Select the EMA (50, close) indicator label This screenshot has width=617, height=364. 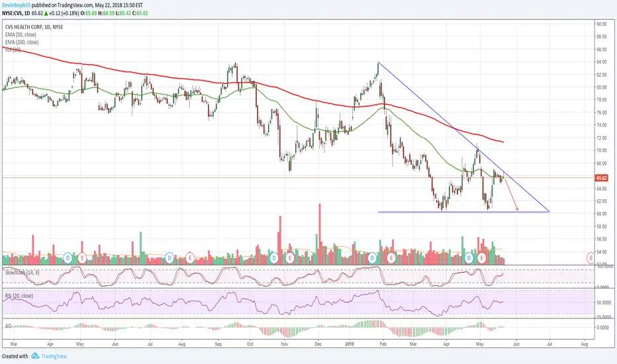[x=21, y=34]
